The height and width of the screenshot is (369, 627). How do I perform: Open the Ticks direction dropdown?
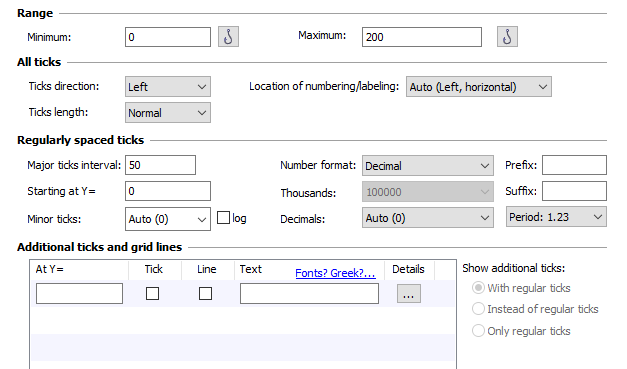coord(168,87)
